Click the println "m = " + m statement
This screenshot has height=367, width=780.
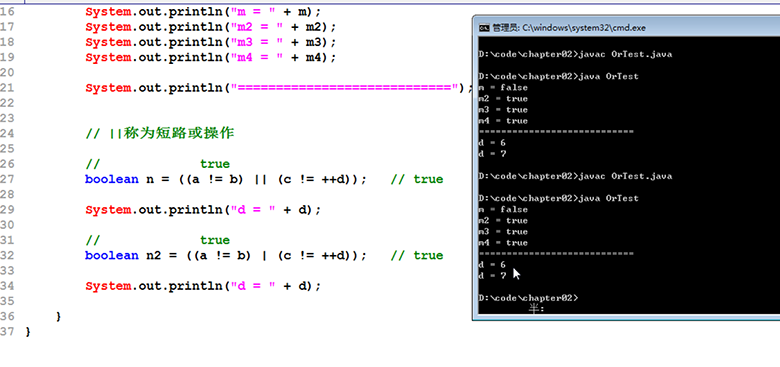pyautogui.click(x=203, y=11)
